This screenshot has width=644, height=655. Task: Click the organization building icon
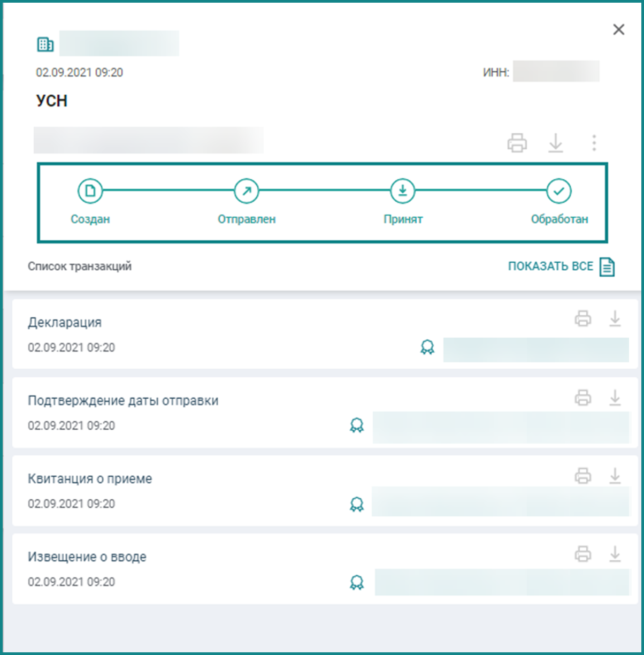tap(45, 44)
